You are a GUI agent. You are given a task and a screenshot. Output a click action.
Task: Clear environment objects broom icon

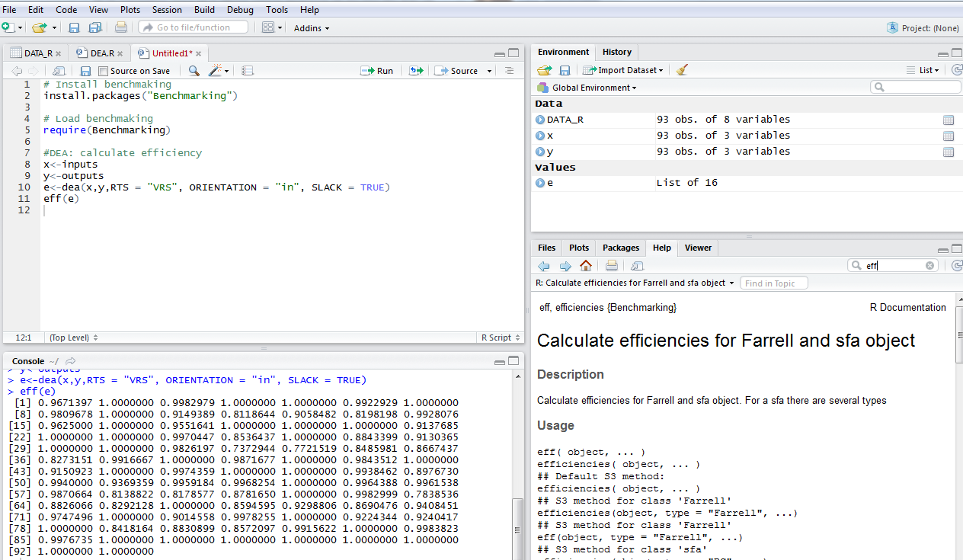click(682, 70)
